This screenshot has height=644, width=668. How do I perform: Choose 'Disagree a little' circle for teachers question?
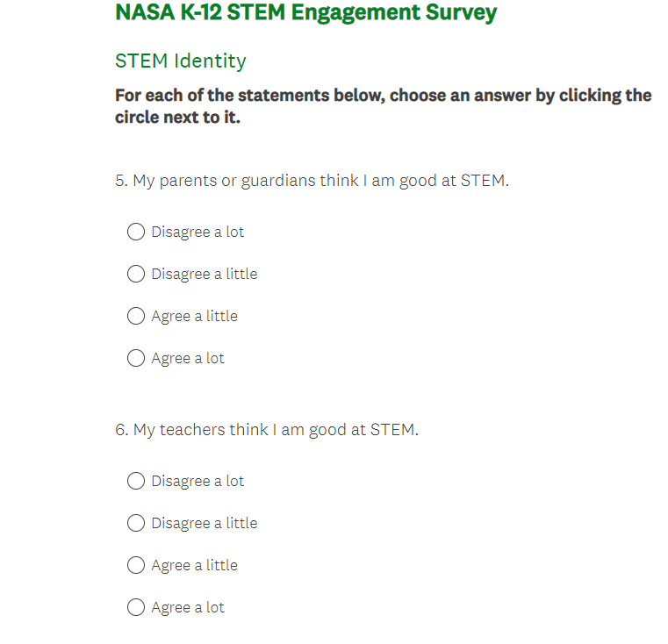point(136,523)
